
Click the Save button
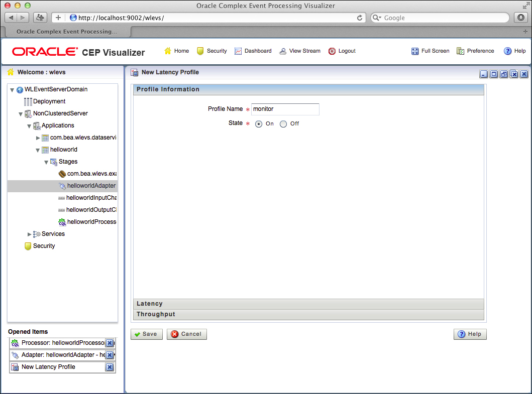[146, 334]
